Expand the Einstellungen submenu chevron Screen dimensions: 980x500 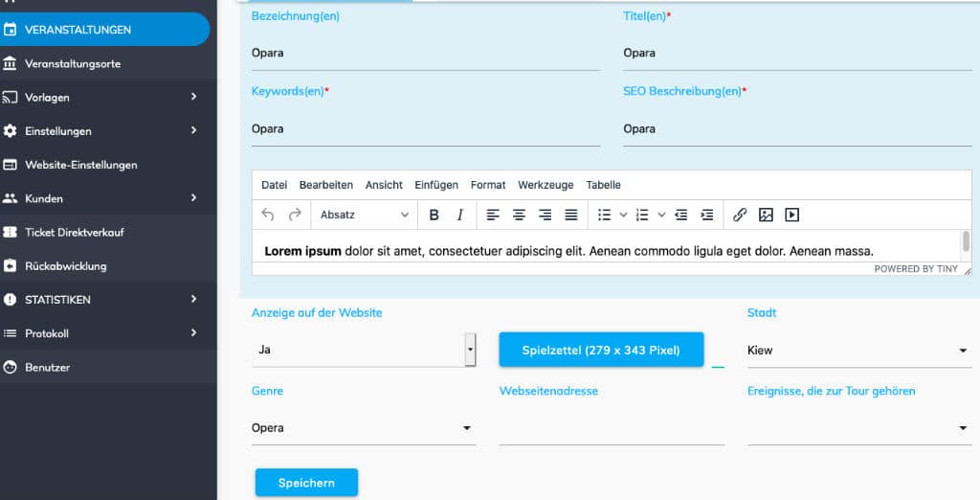[193, 130]
